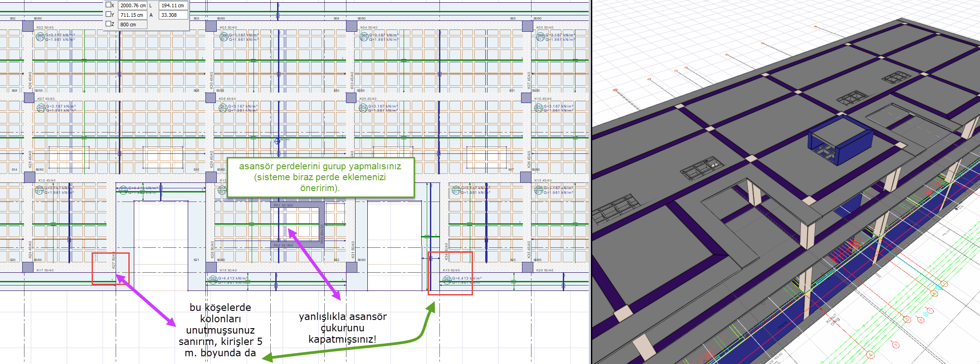Click slab marker D07 circle

pyautogui.click(x=364, y=37)
